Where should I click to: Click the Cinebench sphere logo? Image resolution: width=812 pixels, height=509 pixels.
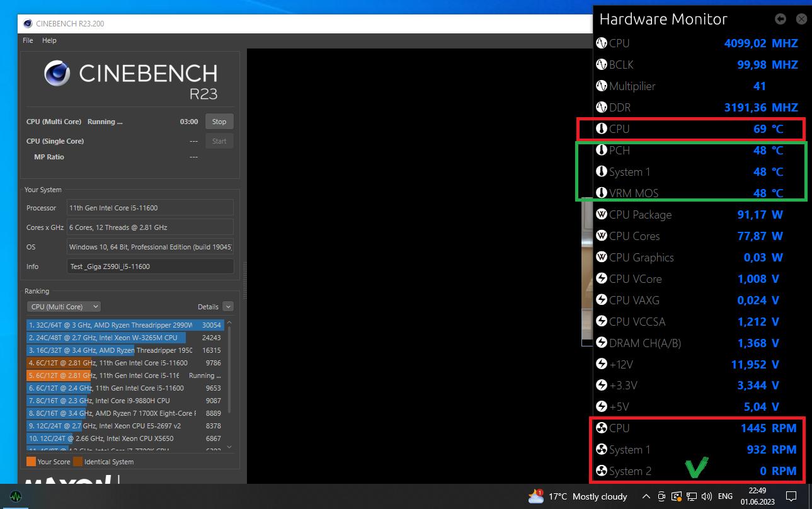click(57, 74)
